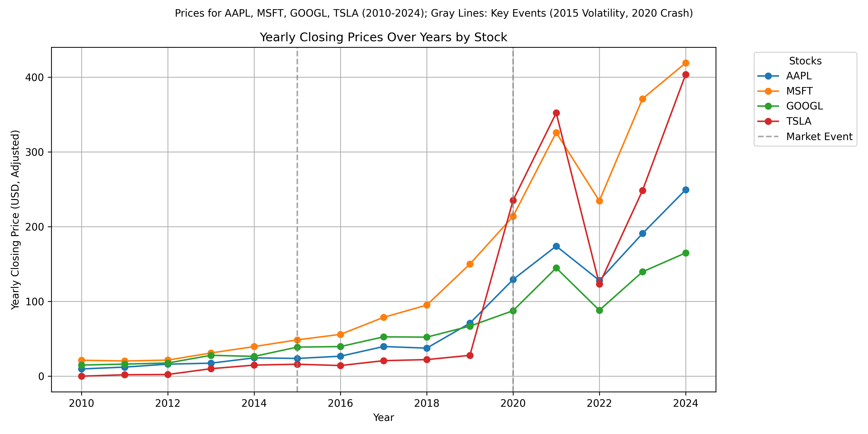Click the MSFT 2024 data point
868x434 pixels.
[685, 63]
